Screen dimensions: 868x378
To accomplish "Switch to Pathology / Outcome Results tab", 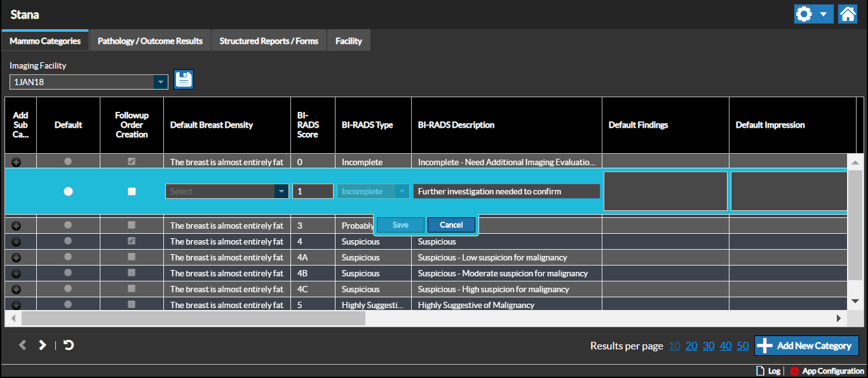I will (x=150, y=41).
